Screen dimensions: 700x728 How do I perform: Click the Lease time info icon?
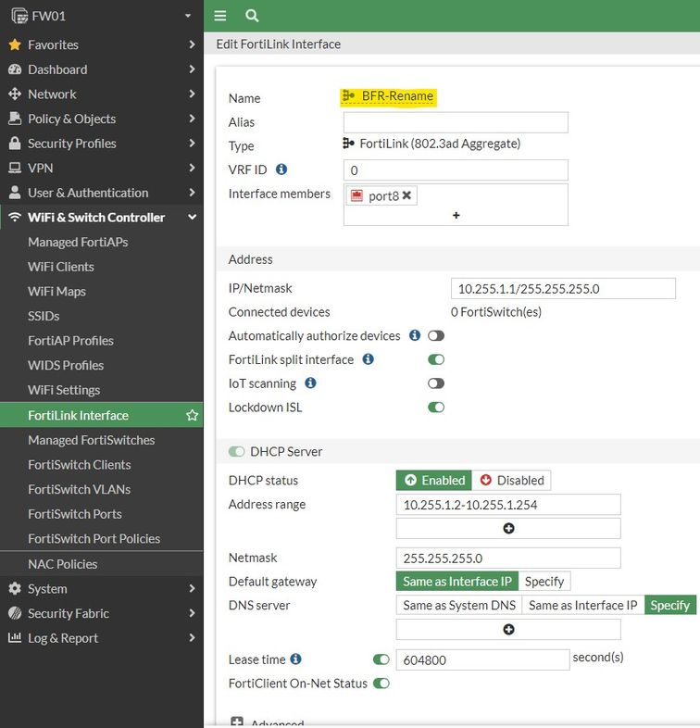coord(295,659)
